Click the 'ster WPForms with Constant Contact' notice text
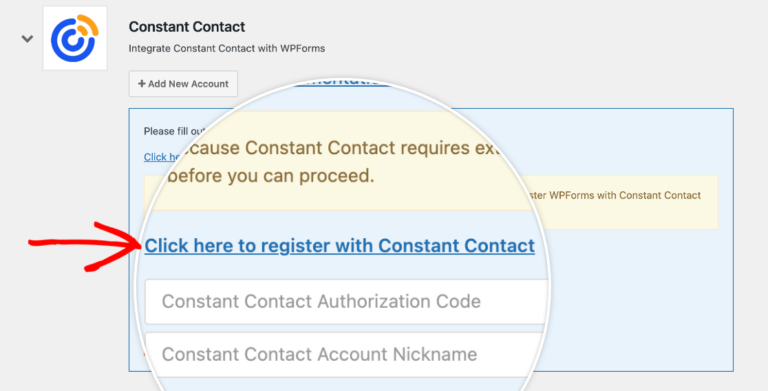The height and width of the screenshot is (391, 768). point(615,196)
